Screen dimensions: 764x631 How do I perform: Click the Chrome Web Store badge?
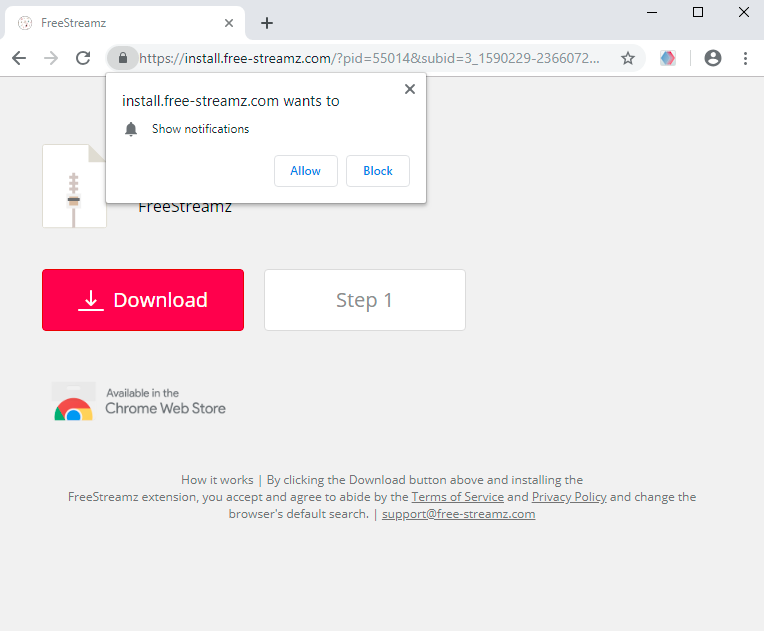coord(140,402)
